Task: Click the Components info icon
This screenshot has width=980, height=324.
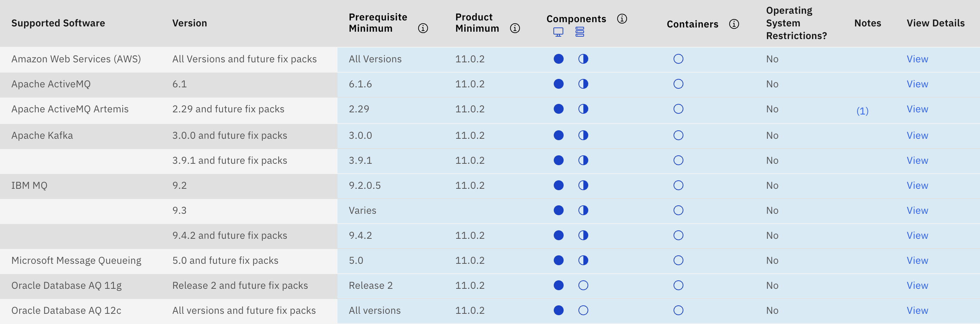Action: coord(622,19)
